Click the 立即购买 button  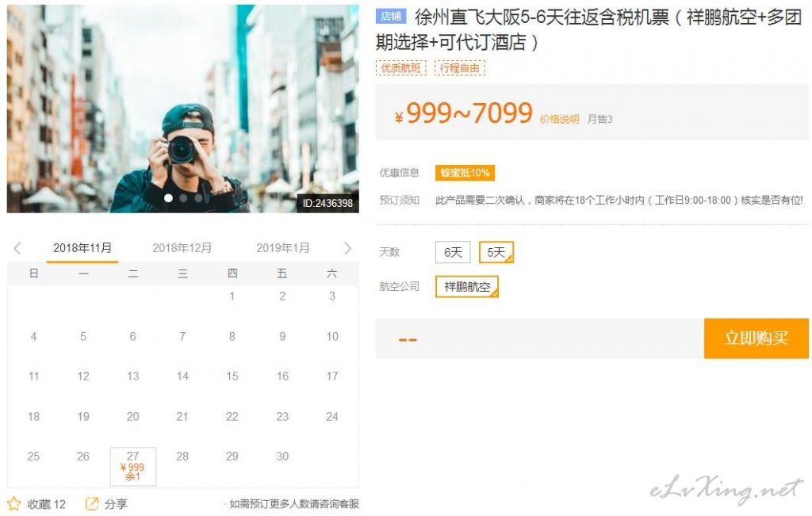coord(756,338)
